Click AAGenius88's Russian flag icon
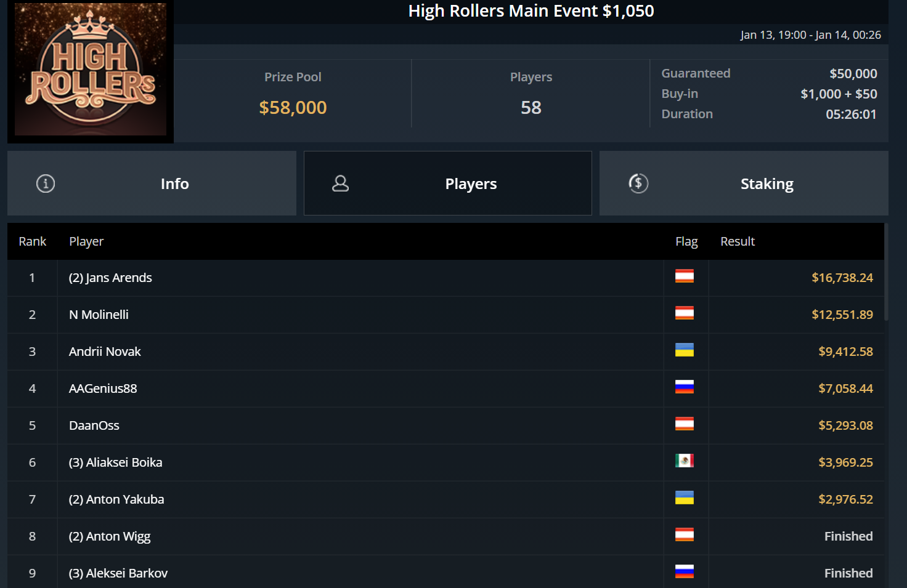This screenshot has width=907, height=588. click(x=684, y=387)
